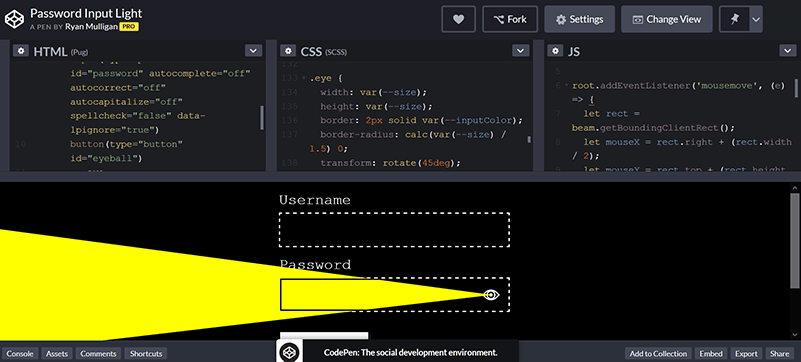Click CodePen logo in bottom banner
This screenshot has height=362, width=801.
tap(290, 352)
